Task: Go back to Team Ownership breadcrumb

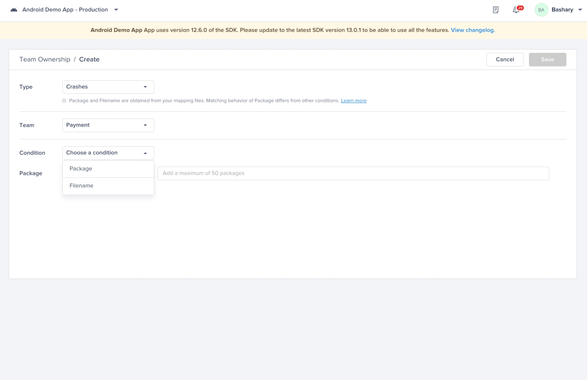Action: tap(45, 59)
